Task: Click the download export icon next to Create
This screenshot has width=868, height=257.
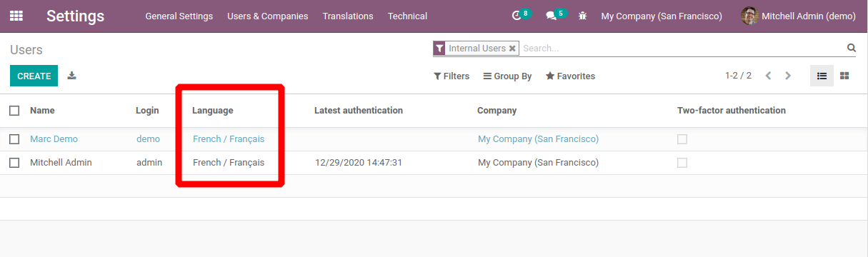Action: tap(71, 76)
